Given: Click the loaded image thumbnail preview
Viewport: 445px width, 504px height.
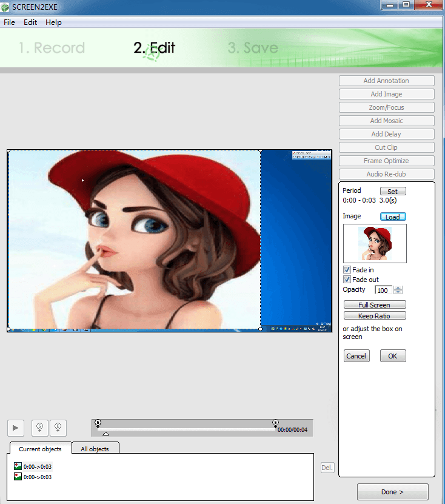Looking at the screenshot, I should [x=375, y=243].
